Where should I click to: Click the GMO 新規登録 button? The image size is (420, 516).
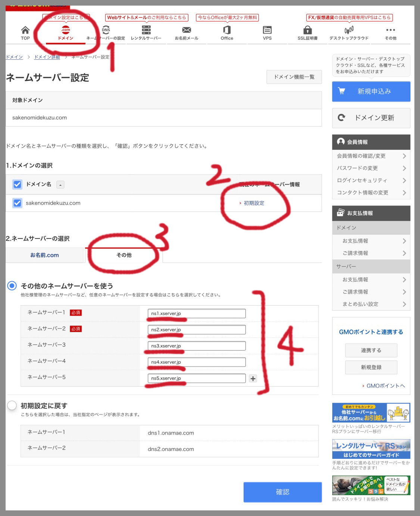coord(371,367)
